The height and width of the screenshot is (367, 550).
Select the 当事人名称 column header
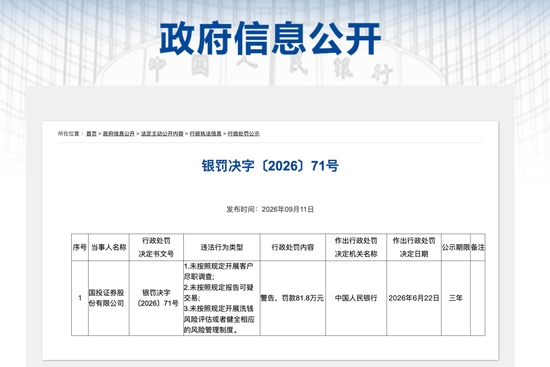coord(109,247)
